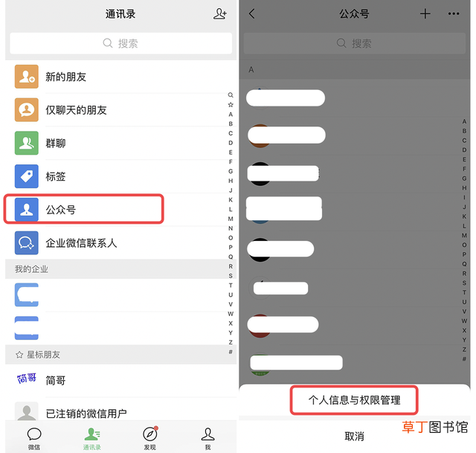Tap the magnifier at top of left index bar
This screenshot has height=453, width=476.
[x=231, y=95]
